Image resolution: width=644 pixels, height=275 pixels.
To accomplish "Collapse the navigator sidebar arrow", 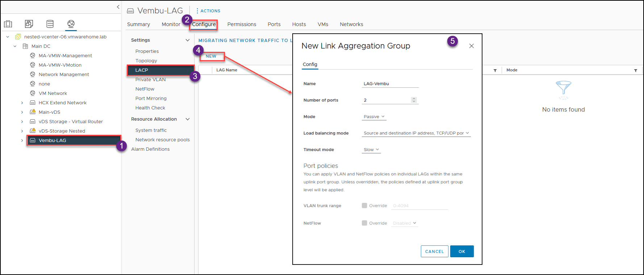I will click(118, 7).
